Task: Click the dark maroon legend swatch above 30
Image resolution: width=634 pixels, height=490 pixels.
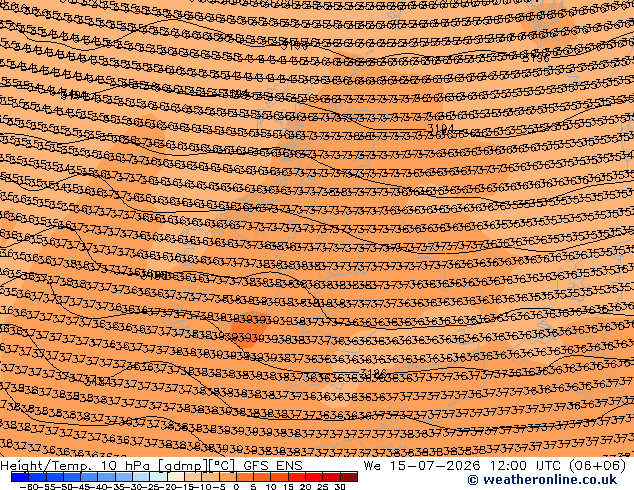Action: (x=349, y=477)
